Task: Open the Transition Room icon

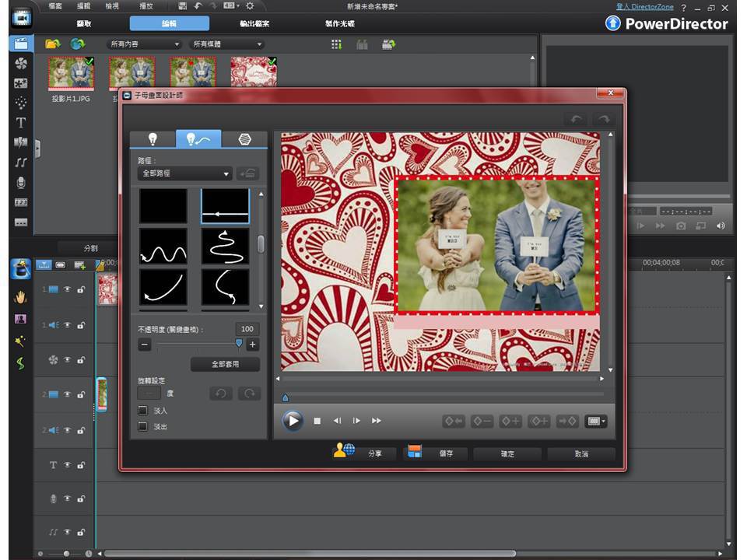Action: pos(21,142)
